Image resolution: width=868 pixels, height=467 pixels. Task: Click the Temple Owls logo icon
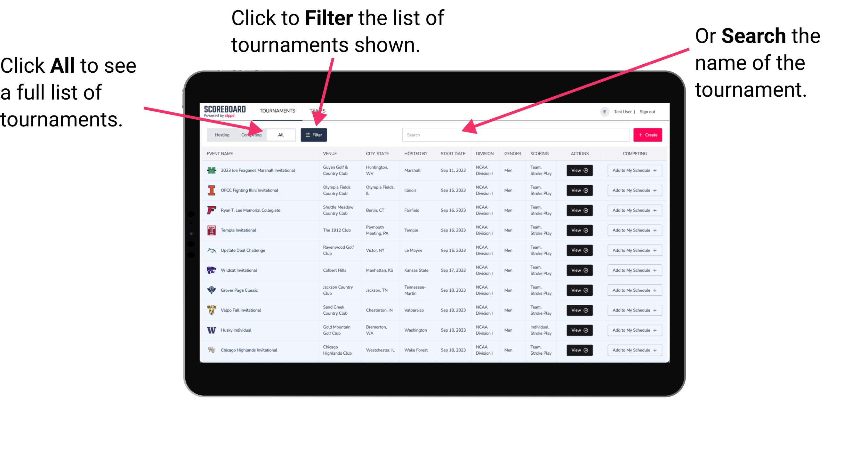pos(212,230)
